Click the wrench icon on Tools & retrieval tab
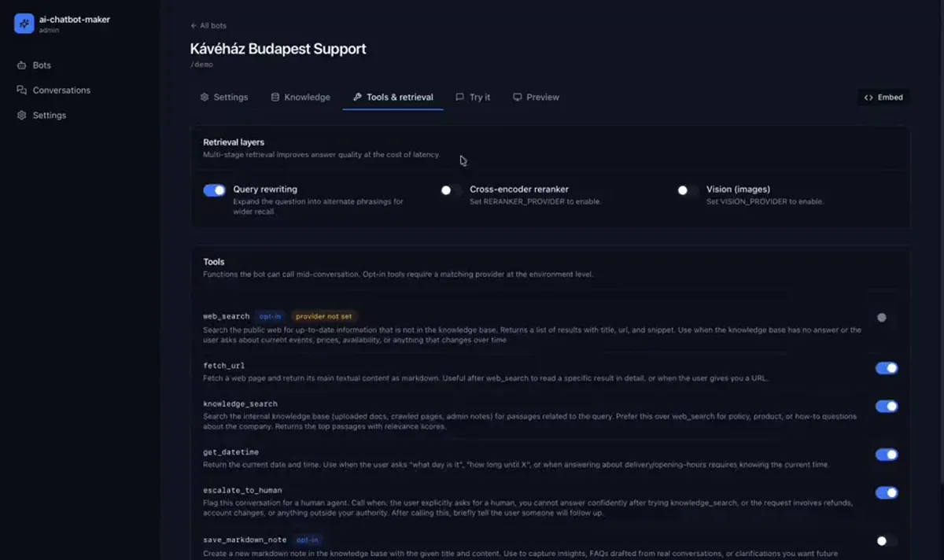 357,98
